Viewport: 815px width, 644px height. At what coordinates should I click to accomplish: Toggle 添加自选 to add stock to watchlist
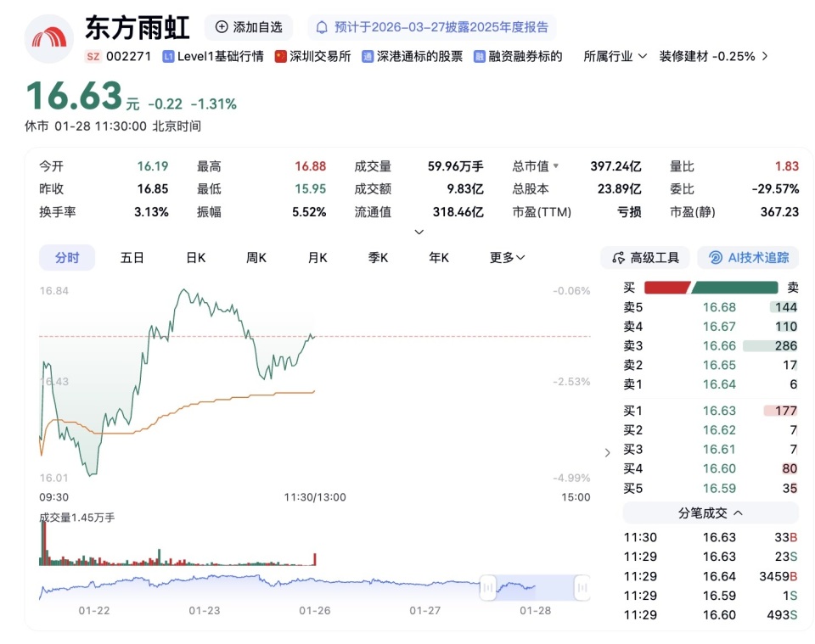[249, 28]
